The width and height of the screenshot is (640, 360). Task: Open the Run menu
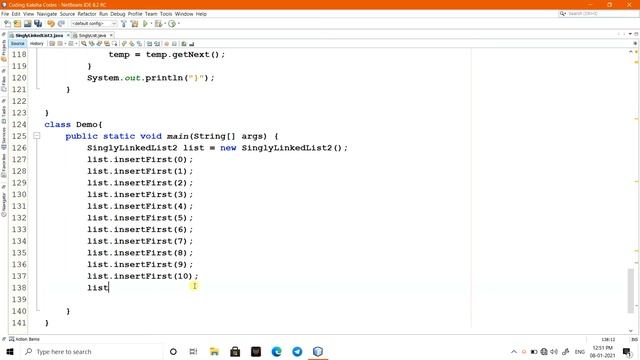[103, 14]
